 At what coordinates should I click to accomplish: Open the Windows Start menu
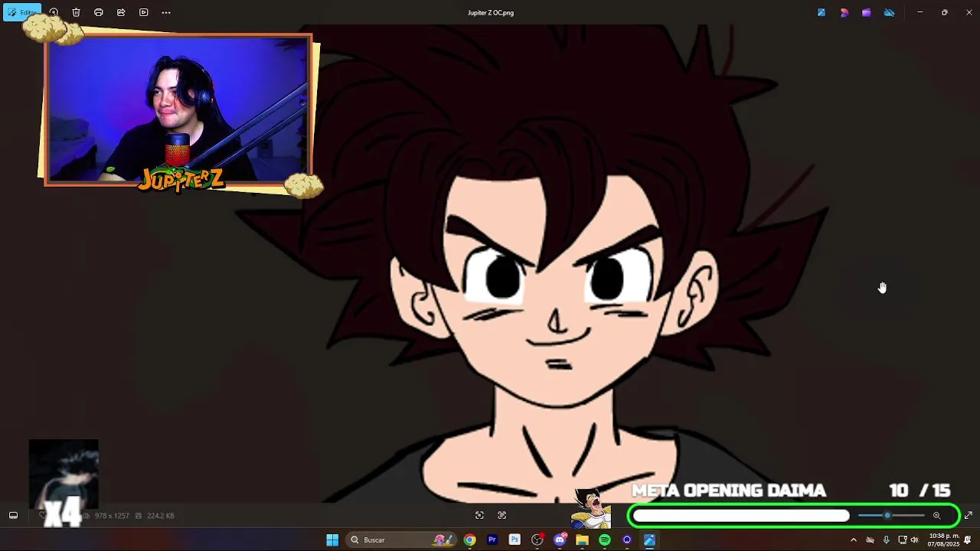tap(332, 540)
